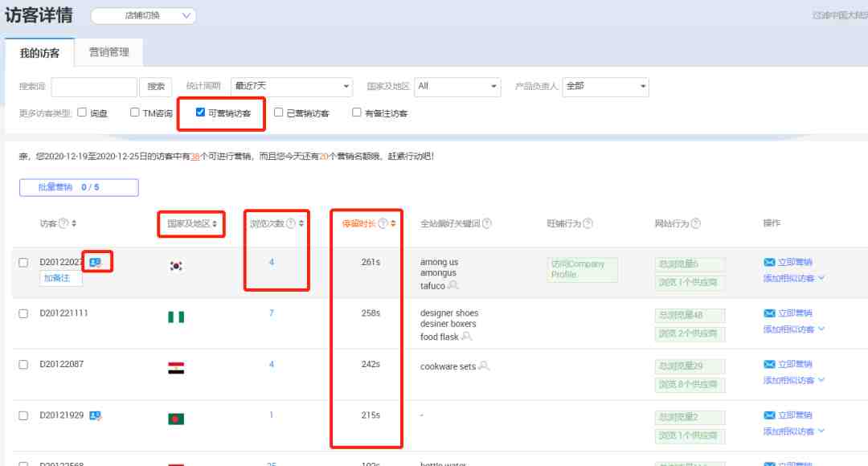Viewport: 868px width, 466px height.
Task: Toggle the 已营销访客 checkbox
Action: pyautogui.click(x=278, y=112)
